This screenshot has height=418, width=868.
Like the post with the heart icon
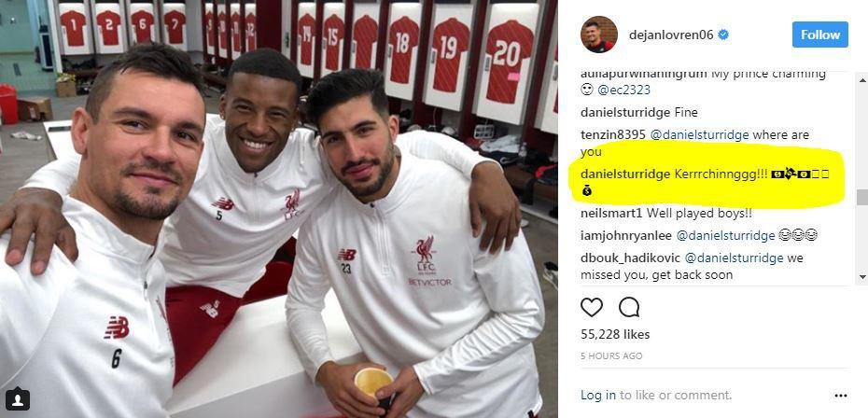coord(591,307)
